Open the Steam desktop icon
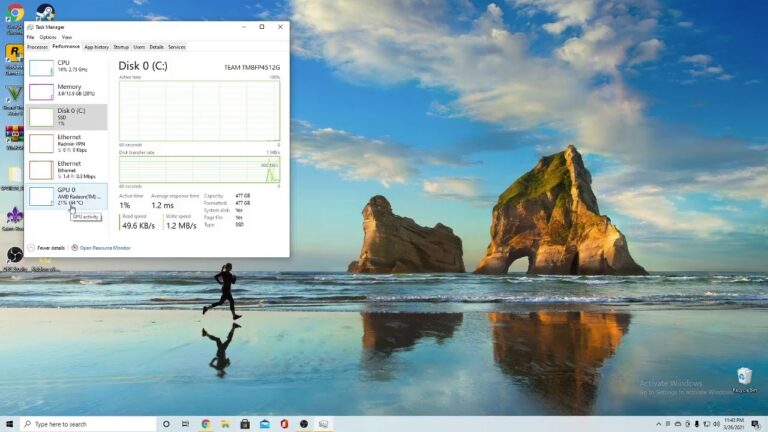This screenshot has height=432, width=768. pyautogui.click(x=44, y=14)
